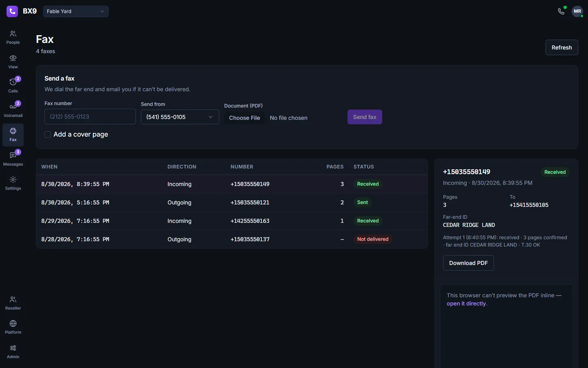Click the STATUS column header
Image resolution: width=588 pixels, height=368 pixels.
pos(364,167)
